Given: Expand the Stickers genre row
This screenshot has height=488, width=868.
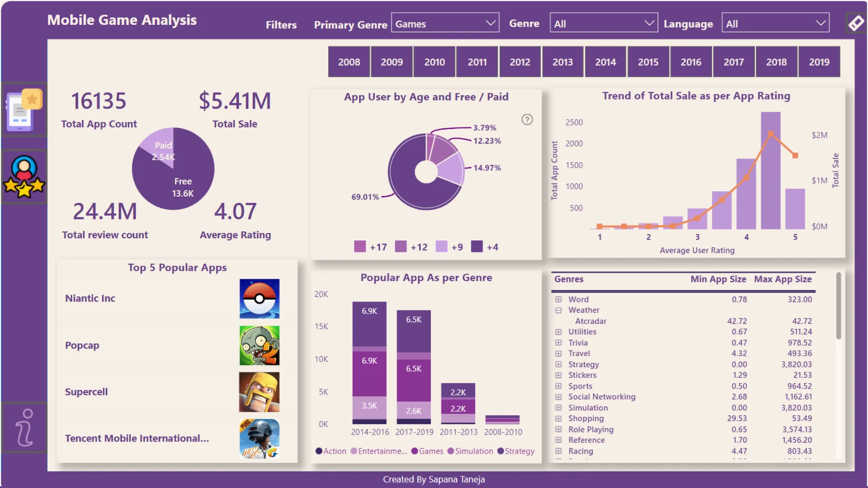Looking at the screenshot, I should coord(558,375).
